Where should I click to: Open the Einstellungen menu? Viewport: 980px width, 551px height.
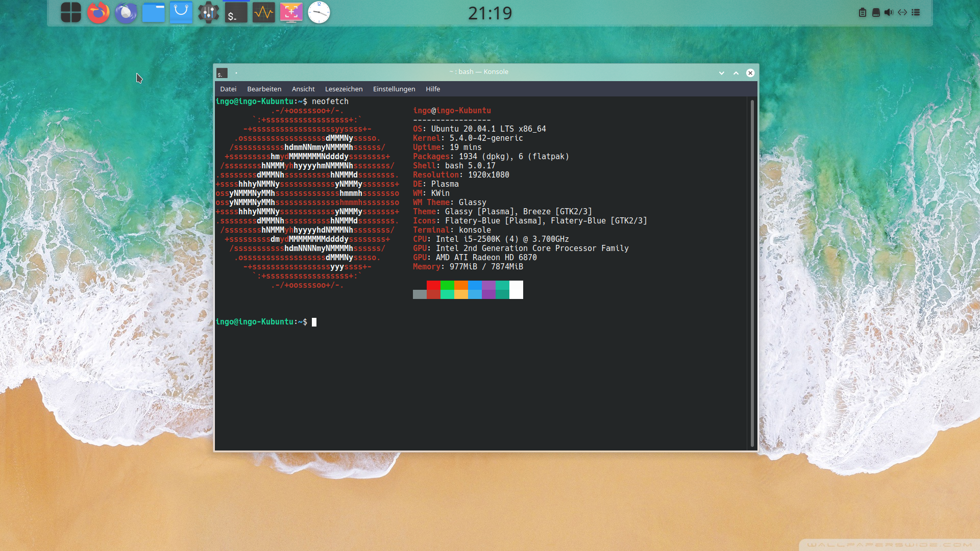tap(394, 89)
